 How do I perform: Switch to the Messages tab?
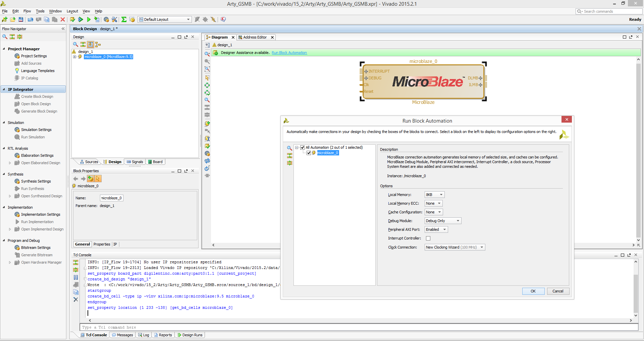(x=122, y=335)
